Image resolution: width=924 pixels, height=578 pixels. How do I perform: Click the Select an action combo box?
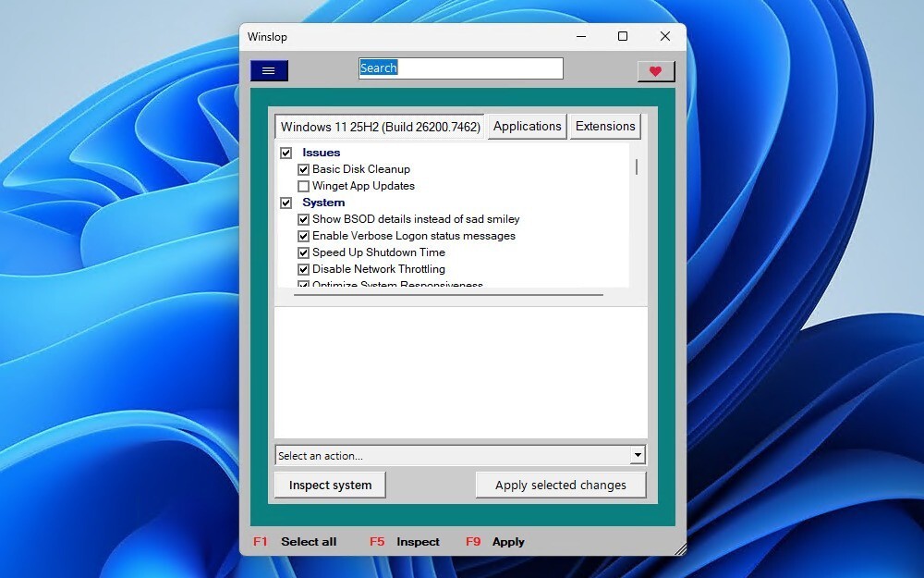(x=451, y=455)
